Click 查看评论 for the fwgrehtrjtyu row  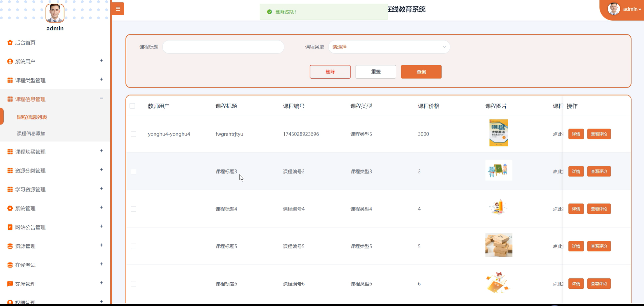pos(599,134)
